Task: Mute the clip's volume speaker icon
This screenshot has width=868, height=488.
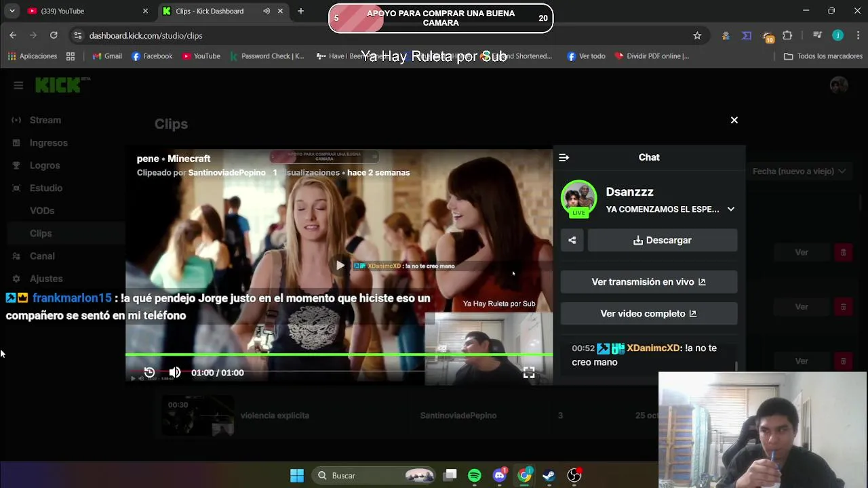Action: click(x=175, y=372)
